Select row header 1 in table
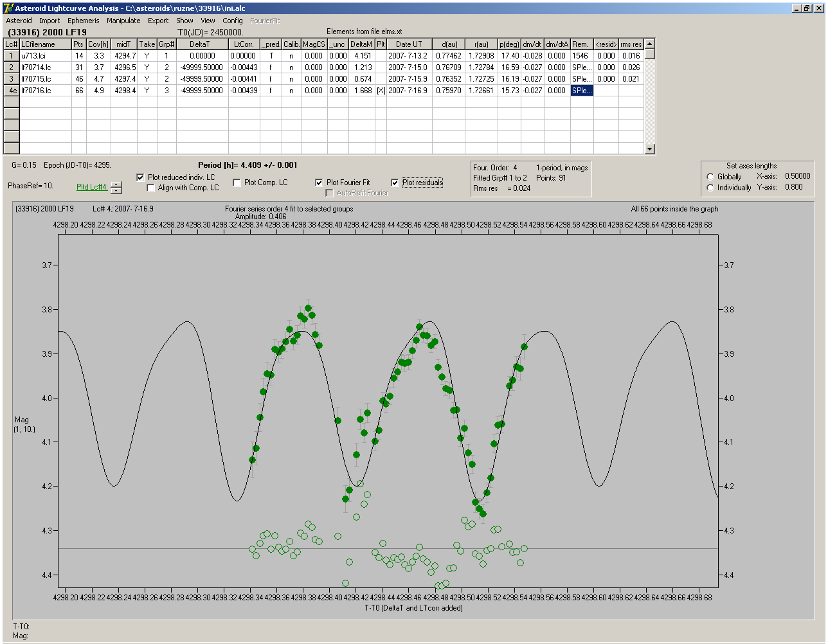 pos(11,56)
